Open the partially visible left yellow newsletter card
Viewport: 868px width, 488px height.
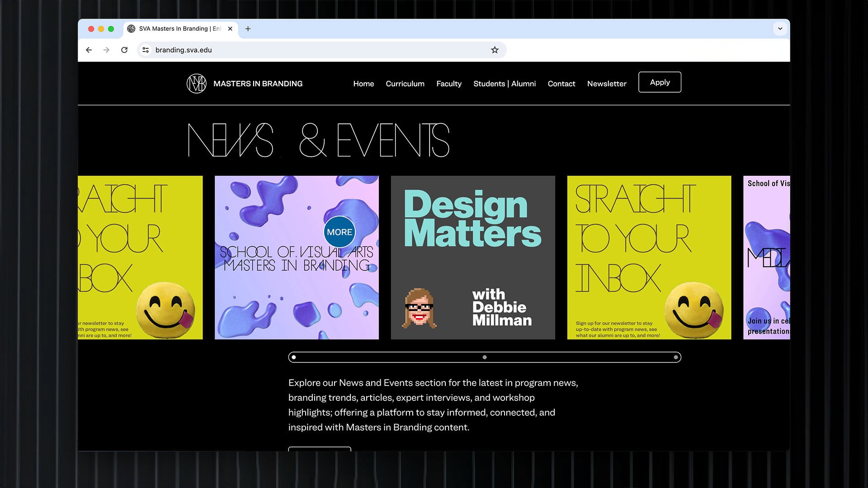click(x=140, y=258)
